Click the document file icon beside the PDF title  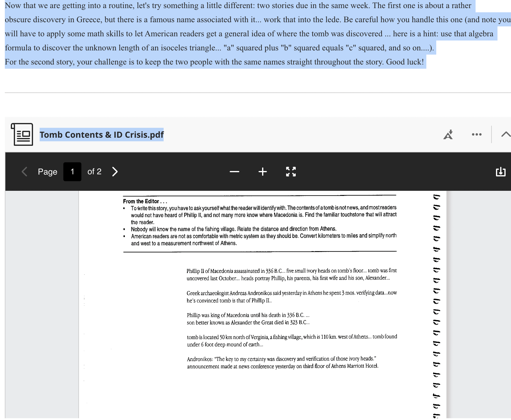22,134
